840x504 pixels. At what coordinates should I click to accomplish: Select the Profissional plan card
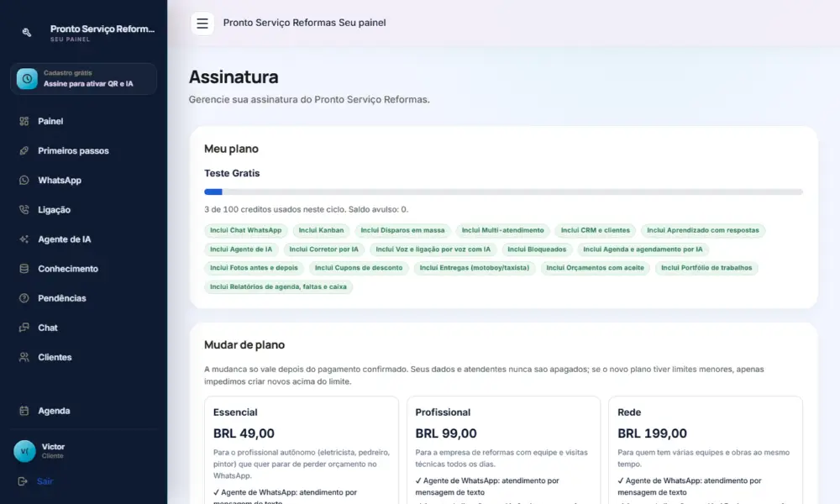[x=503, y=450]
